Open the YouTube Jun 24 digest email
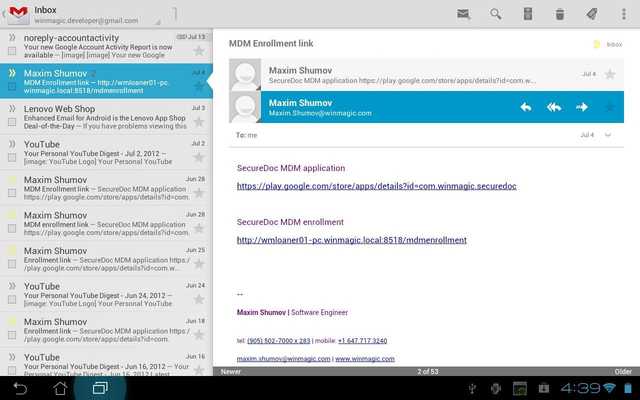 pos(106,294)
